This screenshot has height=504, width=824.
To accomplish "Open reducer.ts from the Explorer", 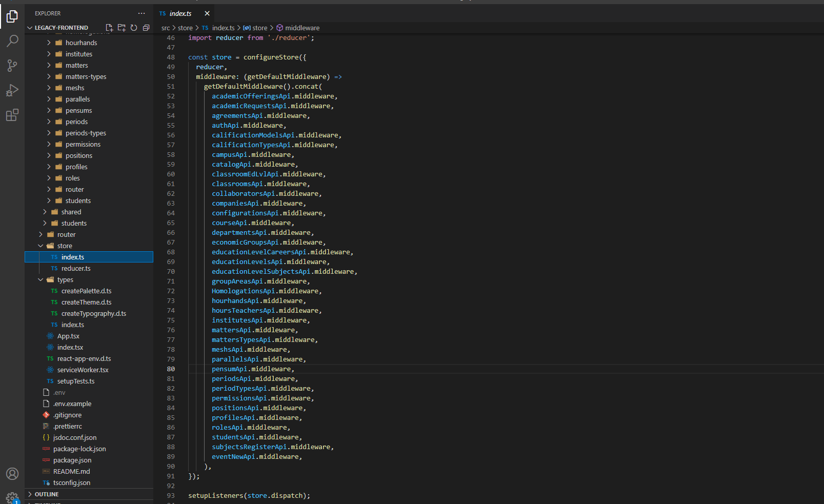I will [77, 268].
